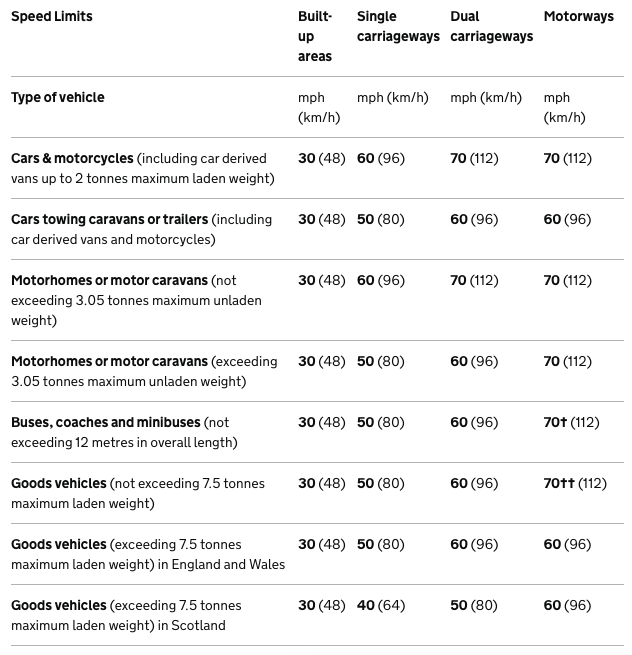Viewport: 632px width, 655px height.
Task: Click the "Single carriageways" column header
Action: click(x=398, y=27)
